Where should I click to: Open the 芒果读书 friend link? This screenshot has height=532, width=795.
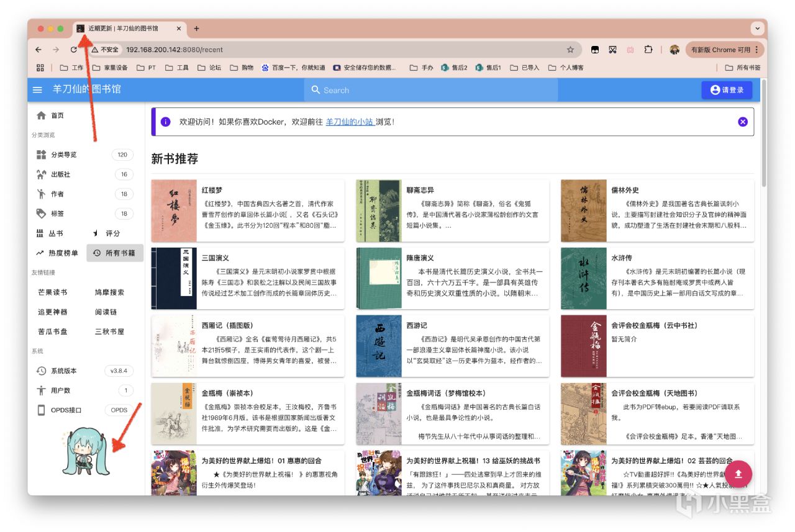click(x=52, y=292)
